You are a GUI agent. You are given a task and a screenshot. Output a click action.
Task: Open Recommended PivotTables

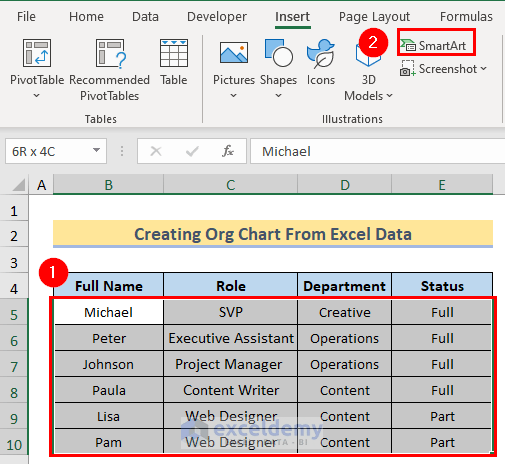pos(109,70)
